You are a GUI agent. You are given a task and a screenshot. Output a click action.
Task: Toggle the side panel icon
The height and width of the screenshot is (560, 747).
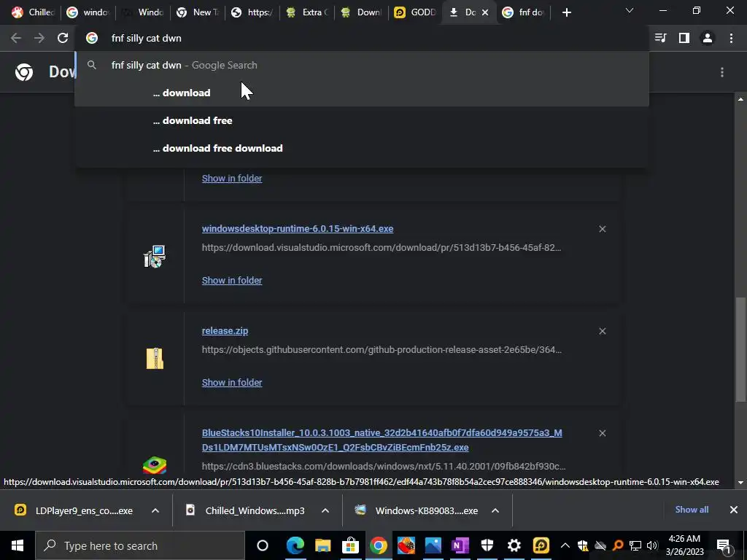click(x=684, y=38)
